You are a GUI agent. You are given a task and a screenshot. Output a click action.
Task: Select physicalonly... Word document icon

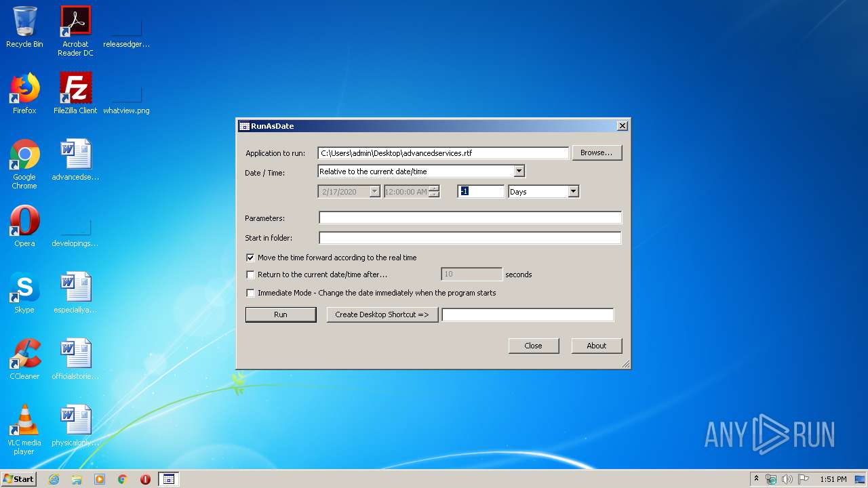point(75,426)
